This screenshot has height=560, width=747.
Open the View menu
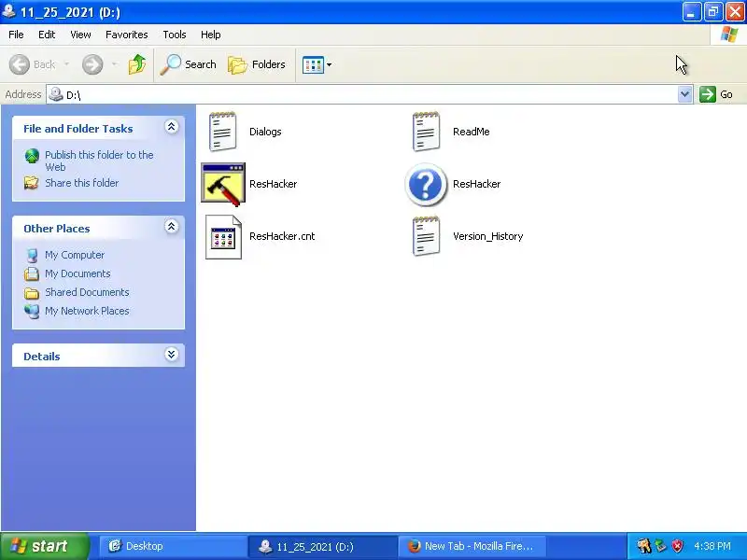pos(80,35)
